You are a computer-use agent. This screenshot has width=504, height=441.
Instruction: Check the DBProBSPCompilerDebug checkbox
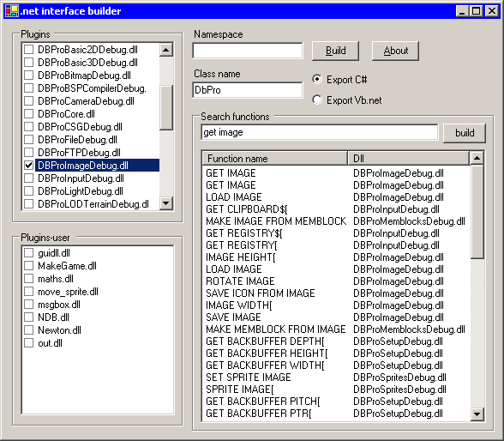click(x=28, y=88)
